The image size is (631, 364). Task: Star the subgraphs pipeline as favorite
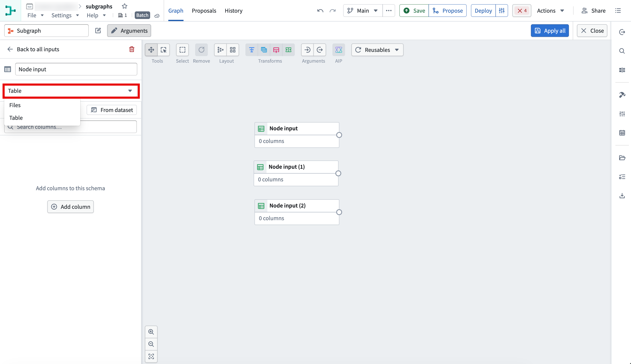pyautogui.click(x=124, y=6)
